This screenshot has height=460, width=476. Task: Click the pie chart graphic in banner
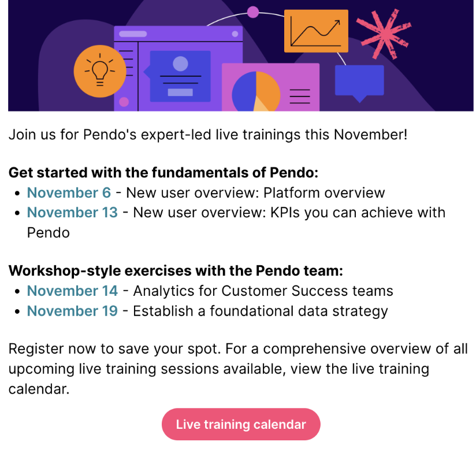tap(256, 91)
